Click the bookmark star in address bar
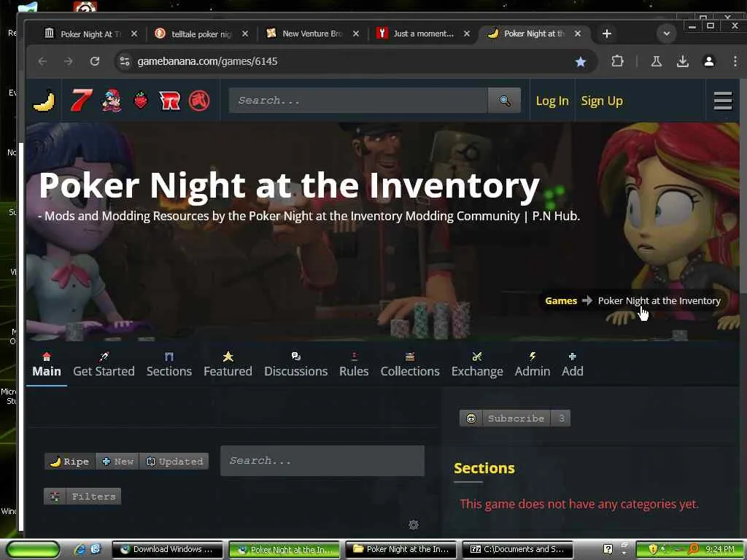Screen dimensions: 747x560 click(x=580, y=61)
